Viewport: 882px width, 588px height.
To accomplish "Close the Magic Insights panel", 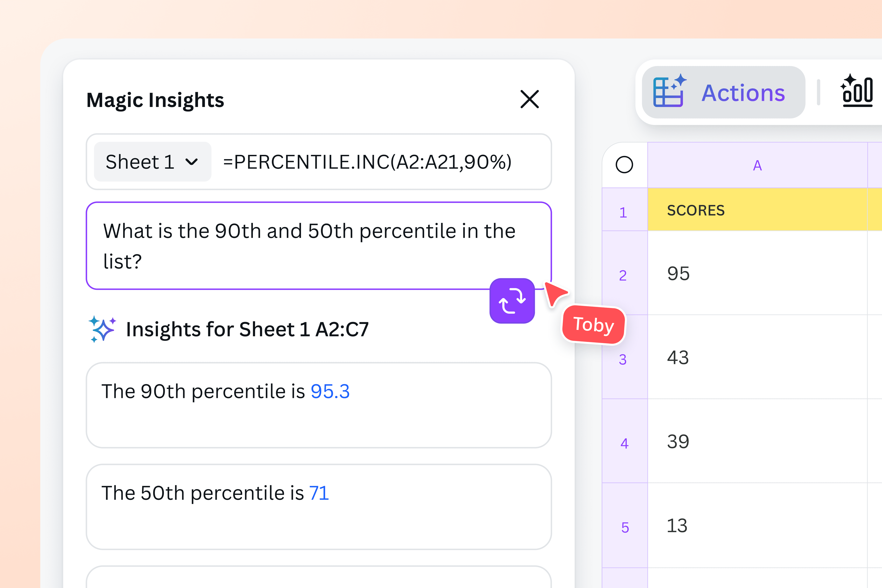I will click(530, 100).
